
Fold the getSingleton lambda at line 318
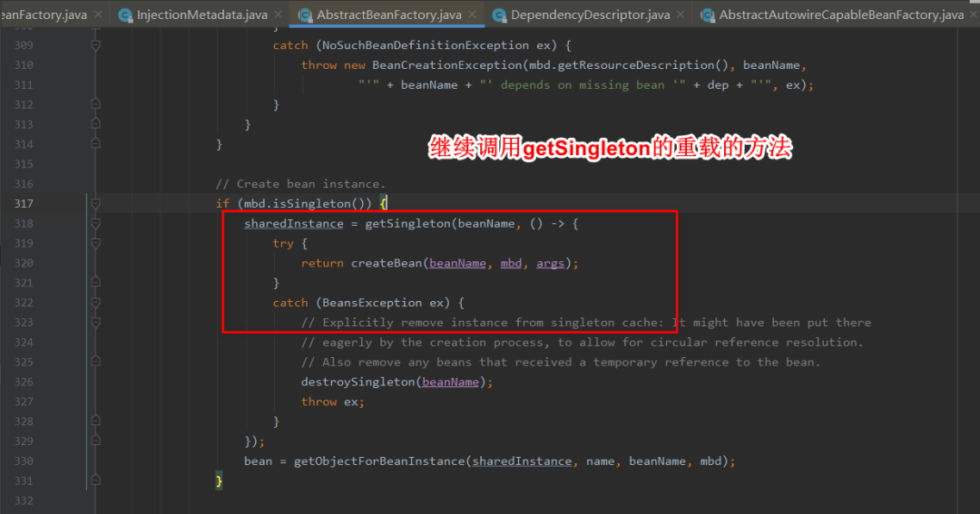click(95, 224)
